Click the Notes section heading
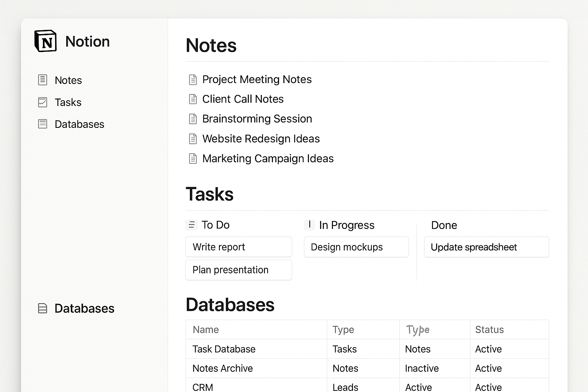588x392 pixels. (x=211, y=45)
